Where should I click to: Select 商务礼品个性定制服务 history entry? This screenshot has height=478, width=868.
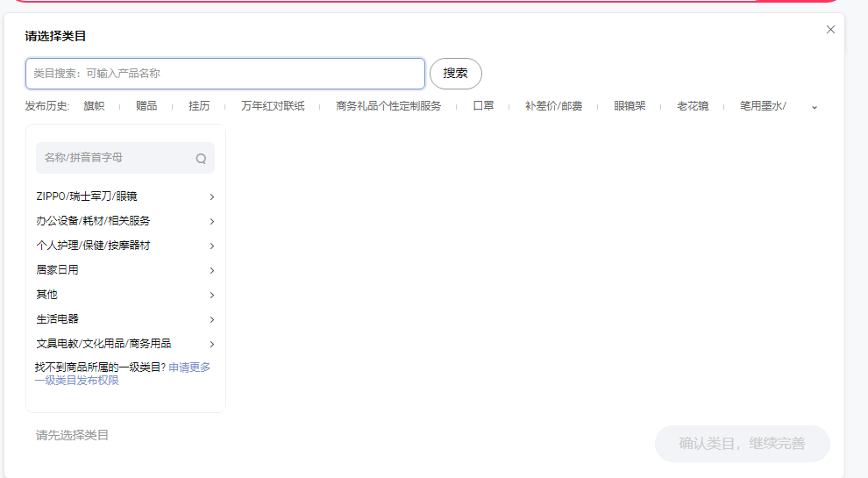(x=388, y=106)
